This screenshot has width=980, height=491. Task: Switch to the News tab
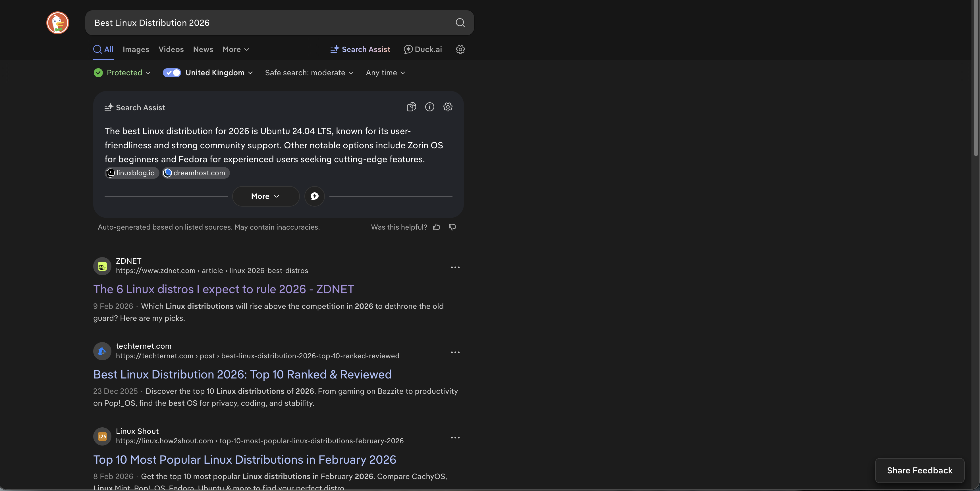[203, 49]
